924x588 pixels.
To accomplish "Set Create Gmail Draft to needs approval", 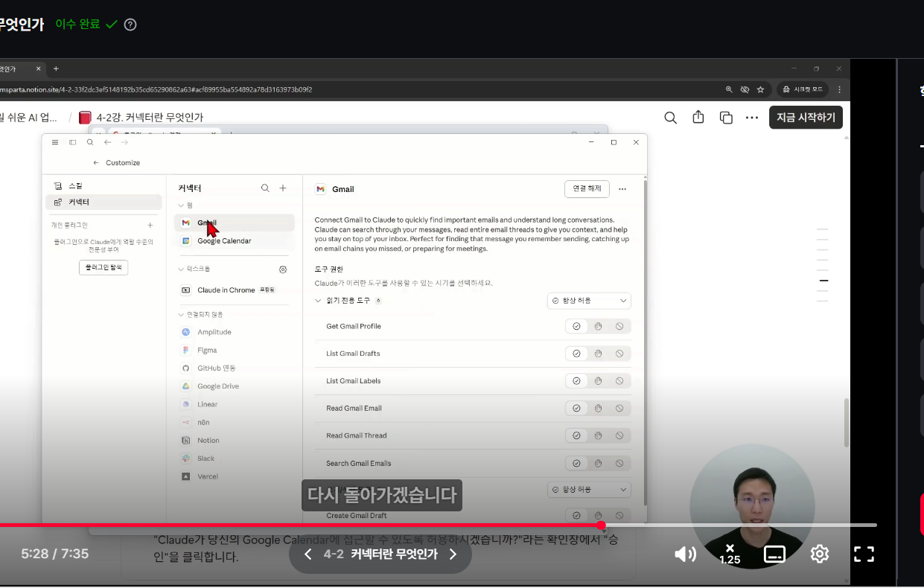I will 598,515.
